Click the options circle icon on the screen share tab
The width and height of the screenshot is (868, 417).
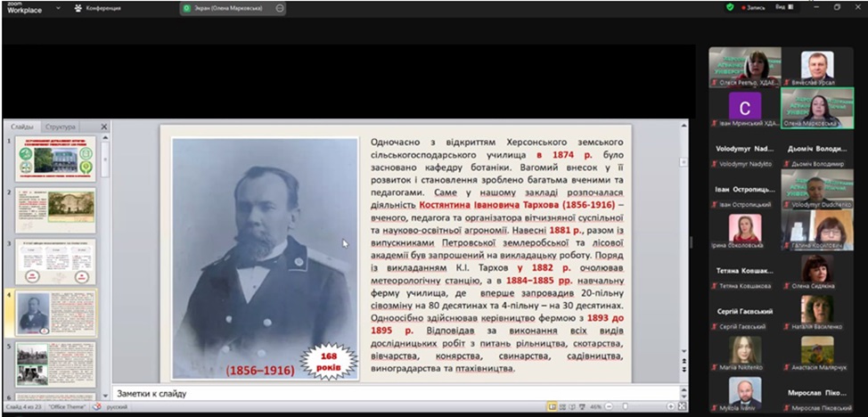280,8
